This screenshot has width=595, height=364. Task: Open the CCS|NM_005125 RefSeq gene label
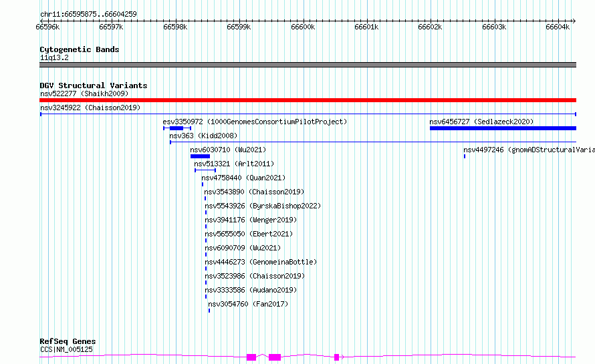click(66, 349)
